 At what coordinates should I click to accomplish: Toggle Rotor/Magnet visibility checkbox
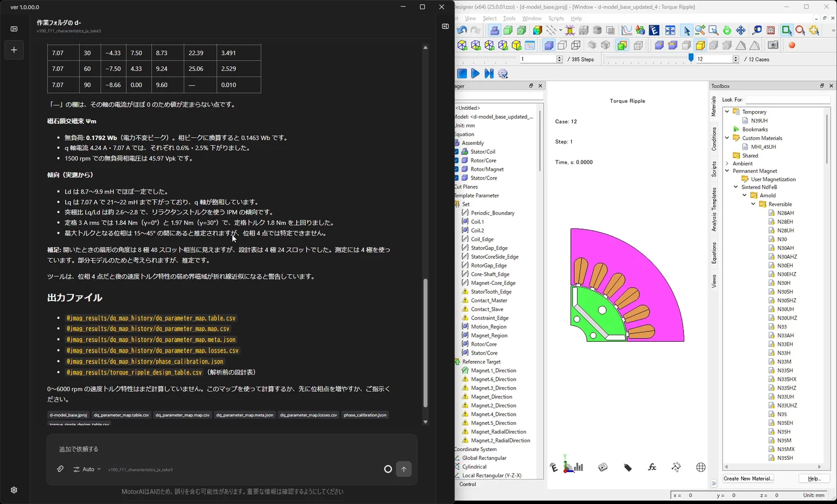pos(457,169)
